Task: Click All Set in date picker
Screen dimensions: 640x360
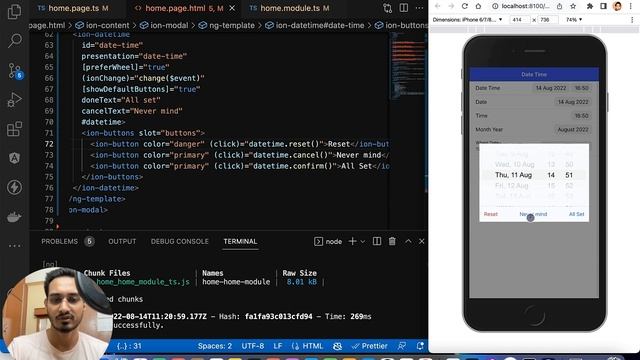Action: click(x=576, y=214)
